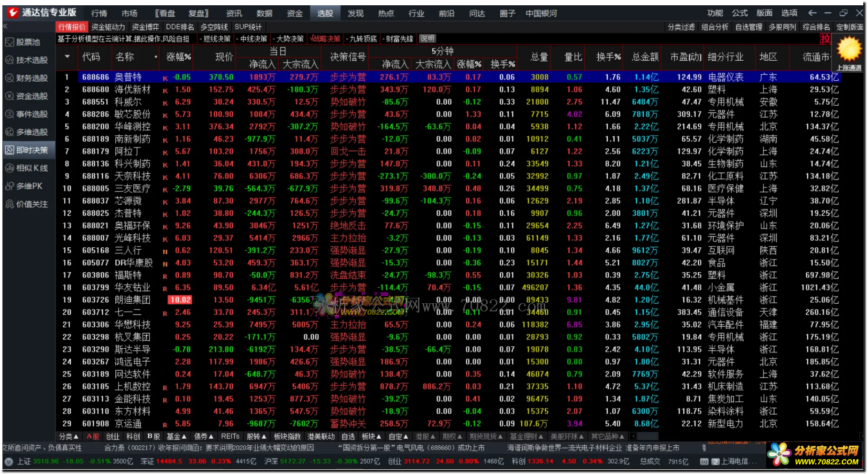Screen dimensions: 868x474
Task: Sort by 决策信号 column header
Action: click(x=348, y=57)
